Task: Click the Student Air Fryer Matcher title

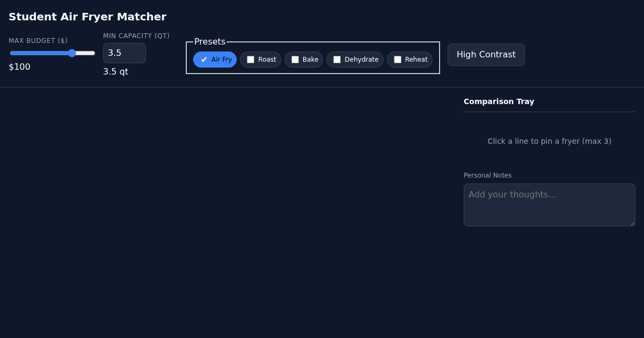Action: point(87,17)
